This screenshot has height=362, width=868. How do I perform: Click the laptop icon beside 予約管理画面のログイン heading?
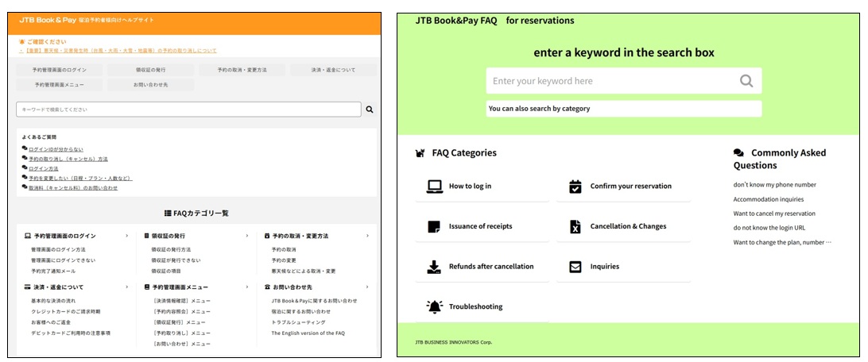(28, 236)
